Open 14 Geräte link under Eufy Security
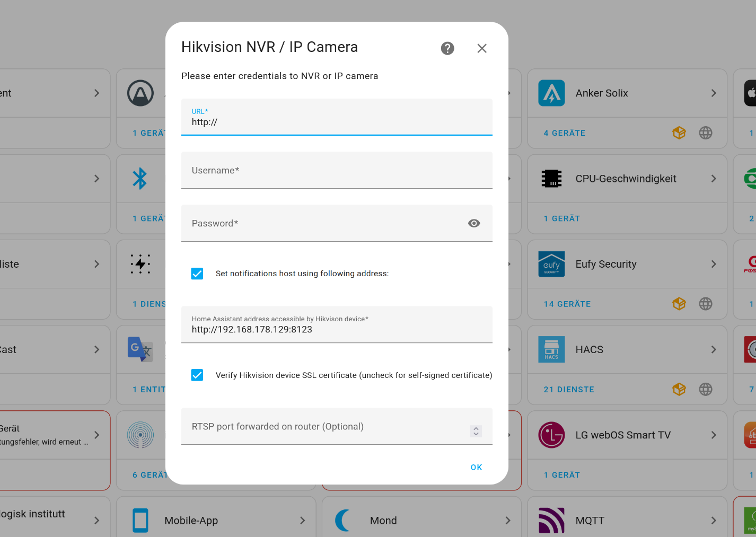Viewport: 756px width, 537px height. coord(567,304)
